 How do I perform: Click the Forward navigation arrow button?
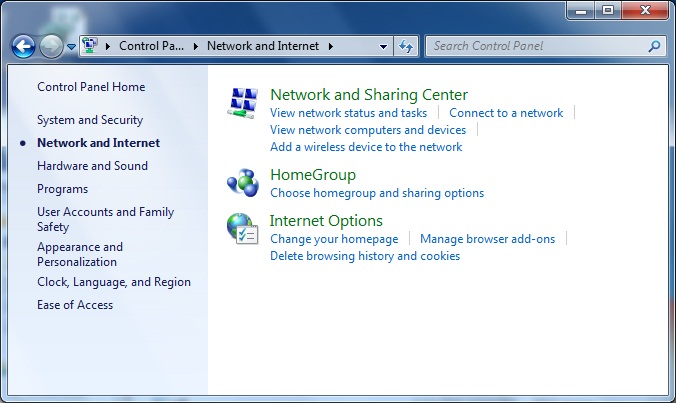(51, 46)
